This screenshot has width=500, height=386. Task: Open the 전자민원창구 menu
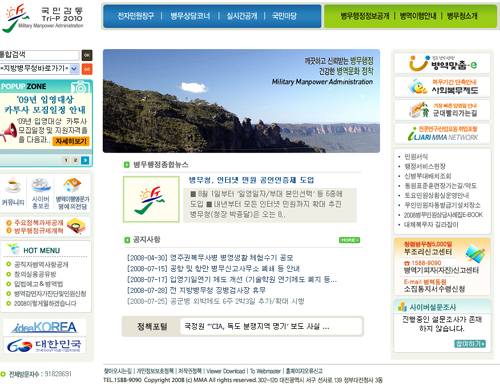click(135, 16)
